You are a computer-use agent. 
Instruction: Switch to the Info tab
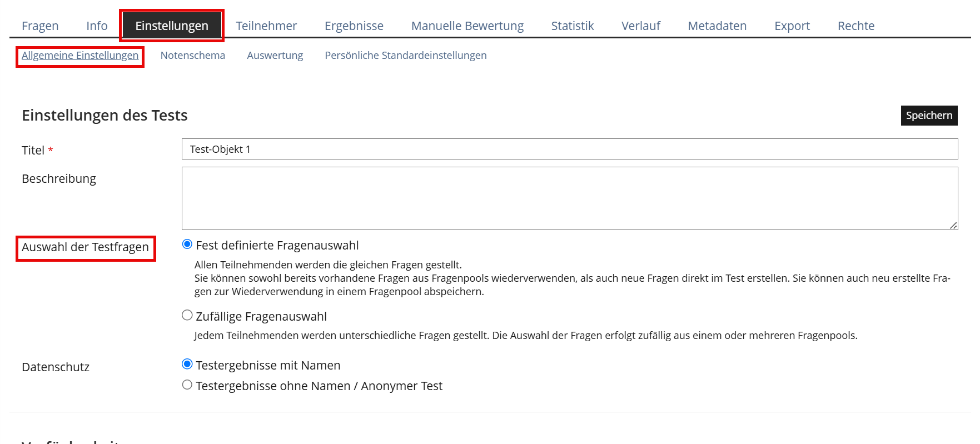pyautogui.click(x=97, y=26)
